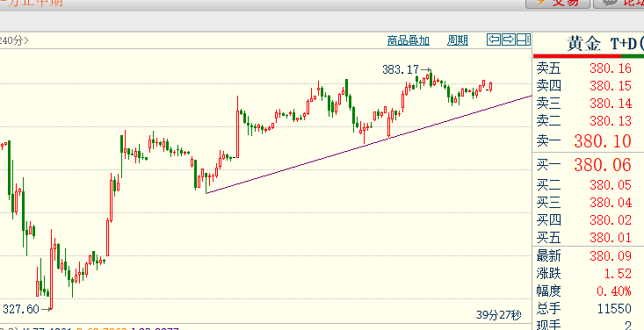
Task: Click the right arrow chart navigation icon
Action: pos(509,39)
